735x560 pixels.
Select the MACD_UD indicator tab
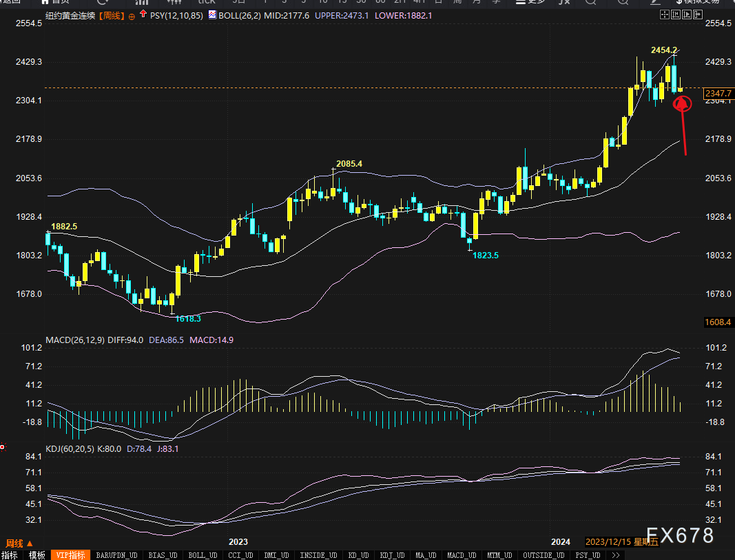[461, 555]
